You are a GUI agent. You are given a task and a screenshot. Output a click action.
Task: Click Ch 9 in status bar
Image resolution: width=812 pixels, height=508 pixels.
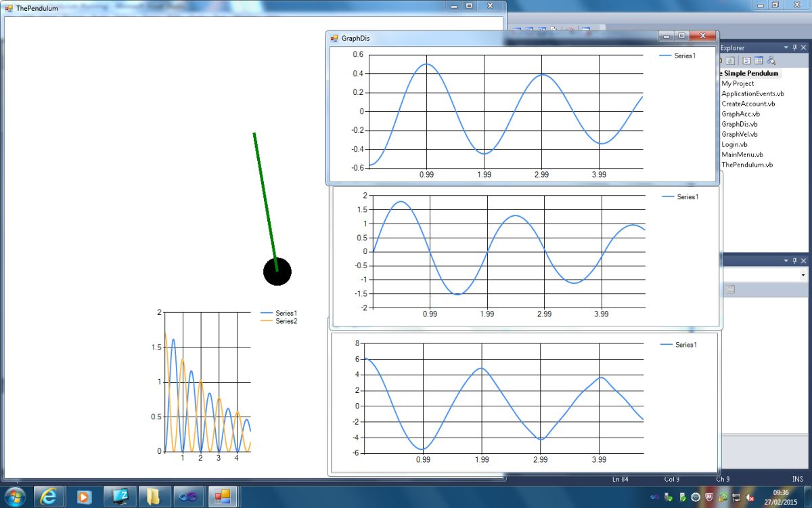tap(723, 479)
